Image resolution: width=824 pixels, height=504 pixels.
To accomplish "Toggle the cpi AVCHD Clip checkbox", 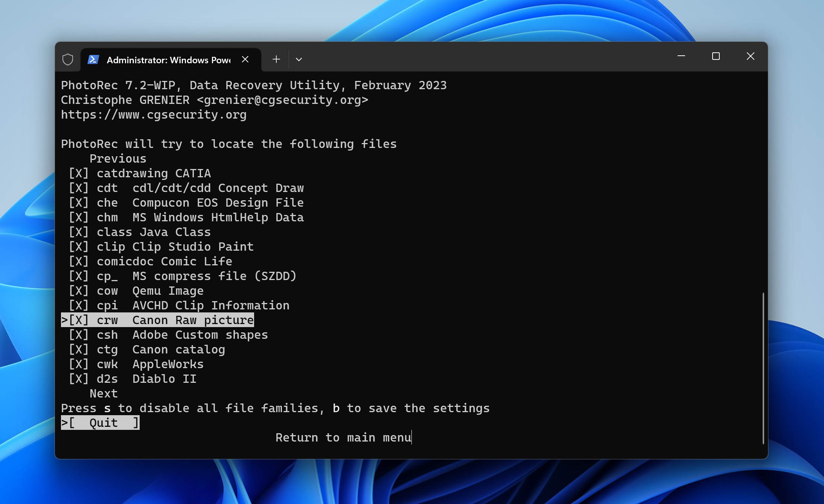I will pos(79,305).
